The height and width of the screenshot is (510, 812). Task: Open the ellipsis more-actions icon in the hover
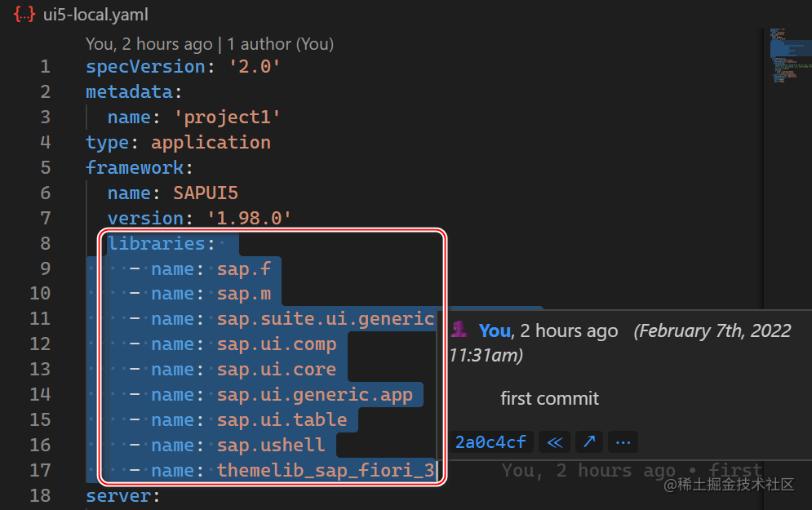[x=623, y=441]
